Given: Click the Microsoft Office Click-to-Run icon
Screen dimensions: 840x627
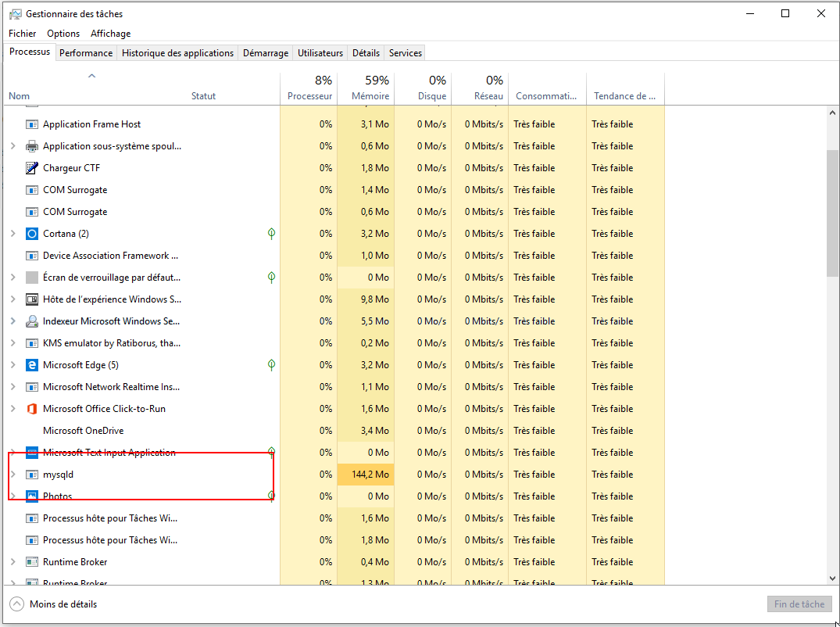Looking at the screenshot, I should (32, 409).
